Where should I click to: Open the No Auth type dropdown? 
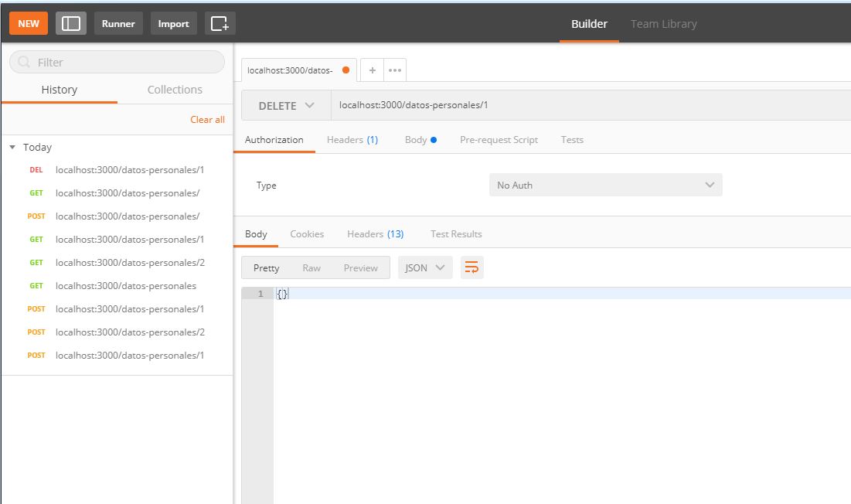[x=605, y=185]
